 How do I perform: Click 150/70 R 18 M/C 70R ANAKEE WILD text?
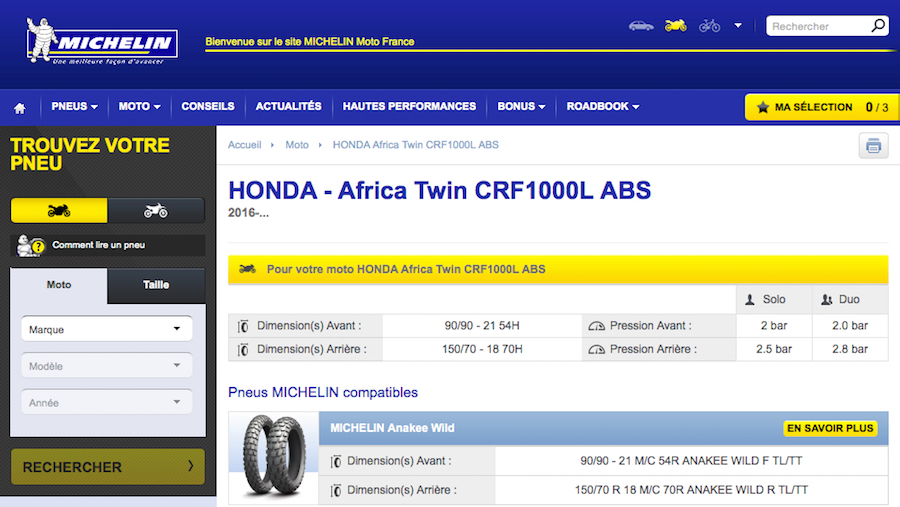click(x=691, y=490)
